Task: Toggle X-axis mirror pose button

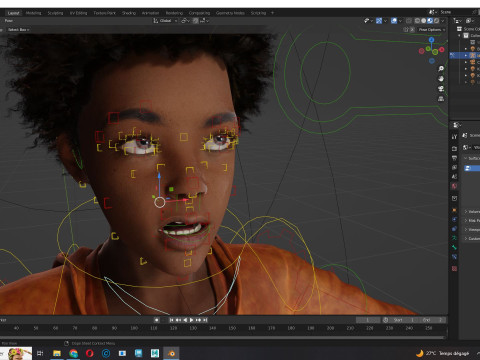Action: [x=412, y=30]
